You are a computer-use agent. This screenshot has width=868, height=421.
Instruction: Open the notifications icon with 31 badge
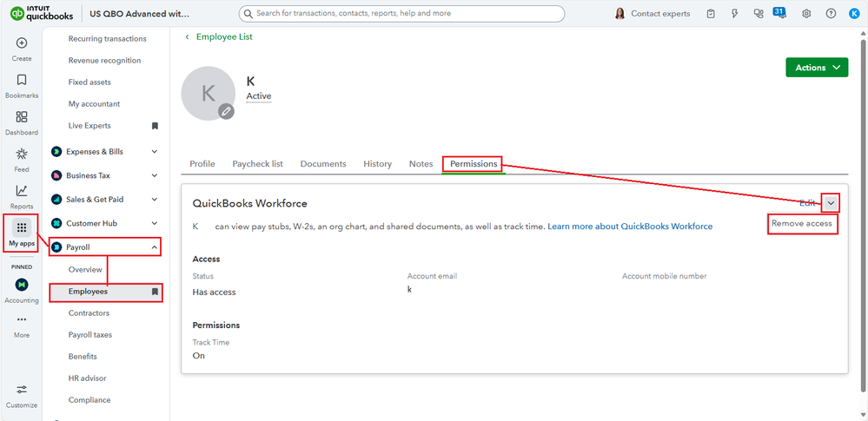pos(779,12)
